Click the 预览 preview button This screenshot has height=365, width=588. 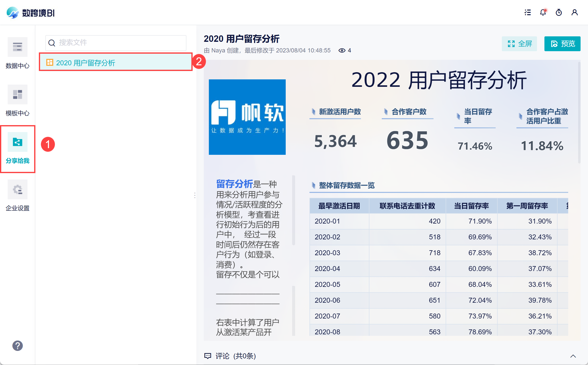[x=562, y=44]
